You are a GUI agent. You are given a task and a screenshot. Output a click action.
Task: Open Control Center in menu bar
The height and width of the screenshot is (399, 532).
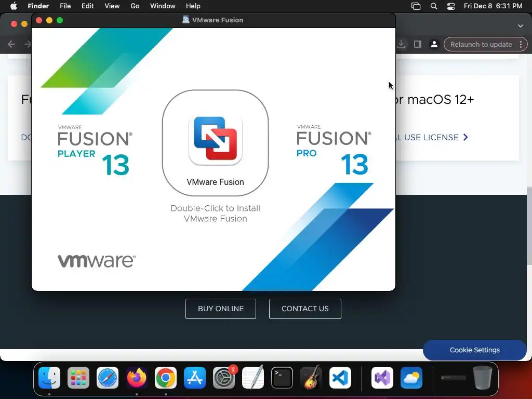click(x=450, y=6)
